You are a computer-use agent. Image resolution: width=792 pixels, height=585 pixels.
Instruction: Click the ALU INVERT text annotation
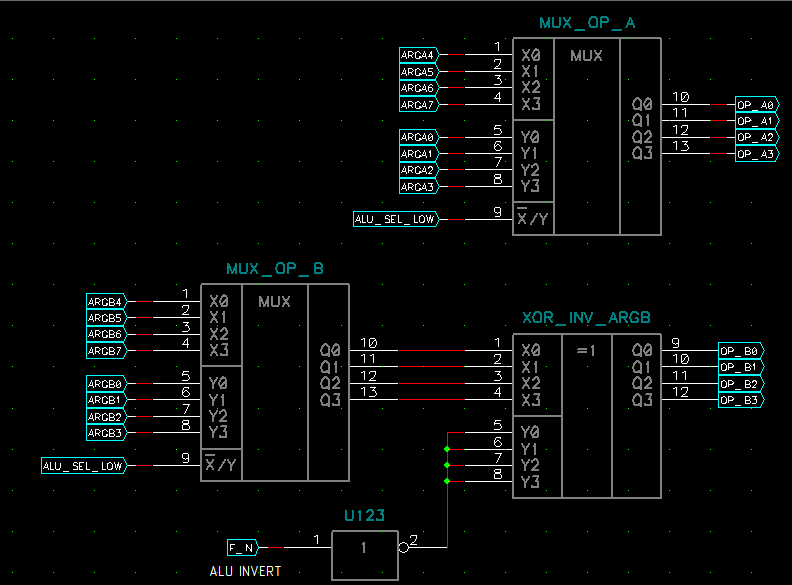coord(245,572)
